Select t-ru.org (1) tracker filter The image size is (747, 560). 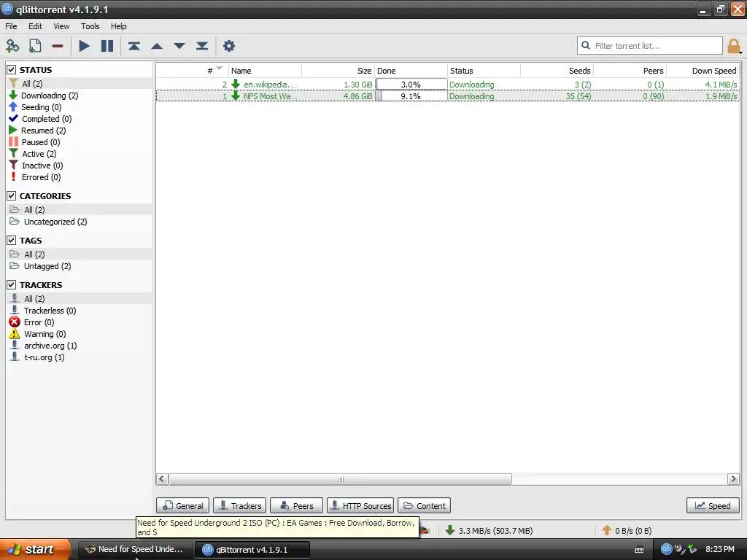pyautogui.click(x=44, y=357)
